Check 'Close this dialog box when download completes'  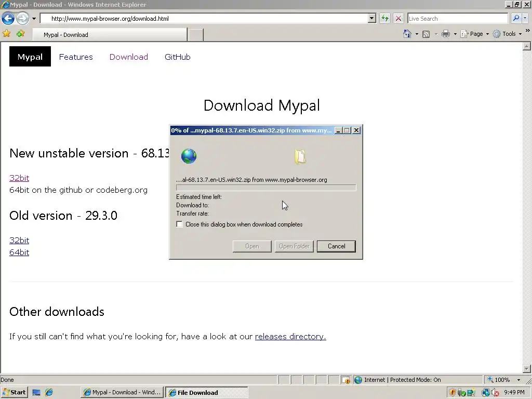(179, 224)
